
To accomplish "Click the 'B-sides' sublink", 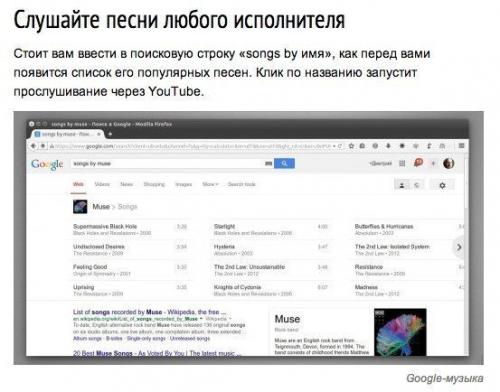I will point(114,338).
